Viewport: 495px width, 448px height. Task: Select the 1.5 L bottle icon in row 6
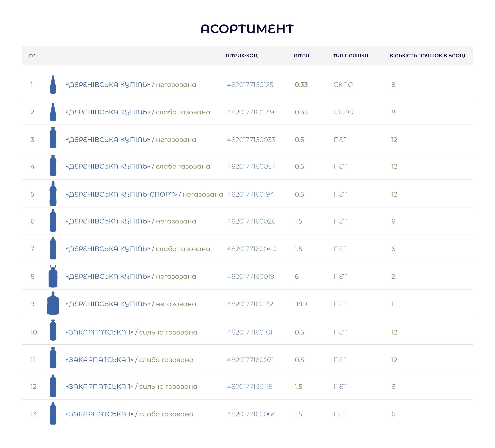click(x=53, y=221)
